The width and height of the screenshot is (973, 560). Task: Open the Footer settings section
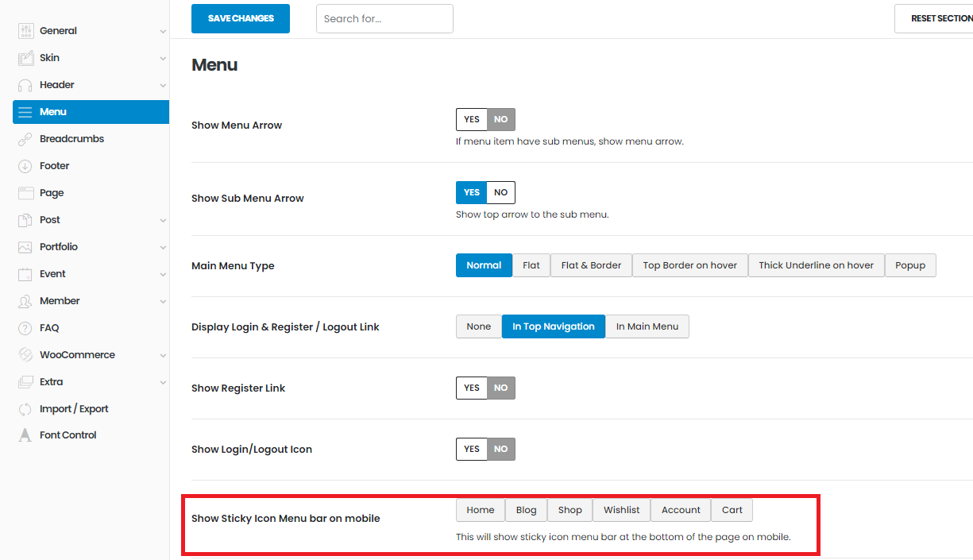pos(91,166)
